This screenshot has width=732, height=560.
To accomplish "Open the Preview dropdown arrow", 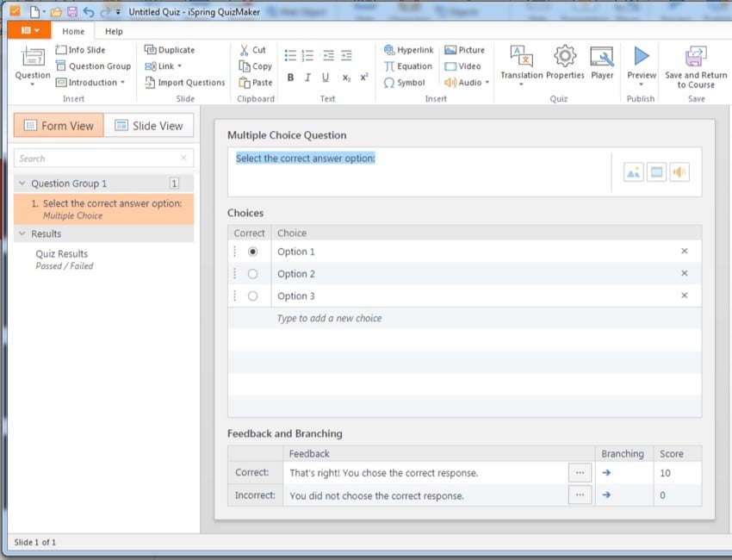I will [641, 84].
